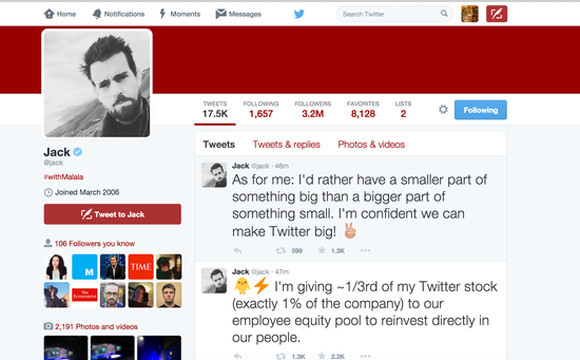Open Jack's large profile photo
Viewport: 580px width, 360px height.
pos(97,84)
